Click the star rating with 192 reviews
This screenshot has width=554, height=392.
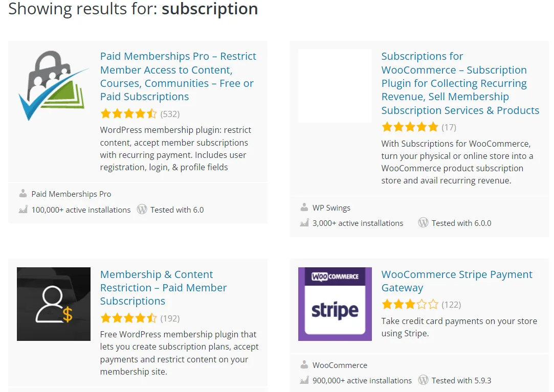[x=128, y=318]
